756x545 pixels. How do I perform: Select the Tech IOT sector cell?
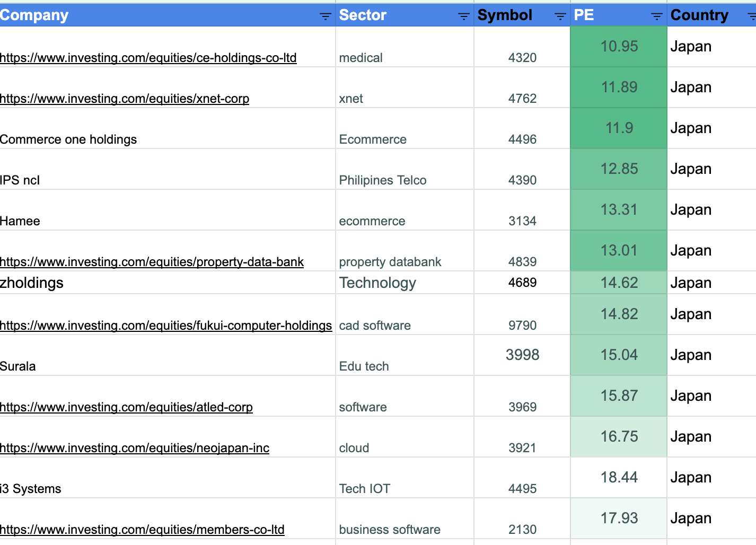pyautogui.click(x=405, y=478)
